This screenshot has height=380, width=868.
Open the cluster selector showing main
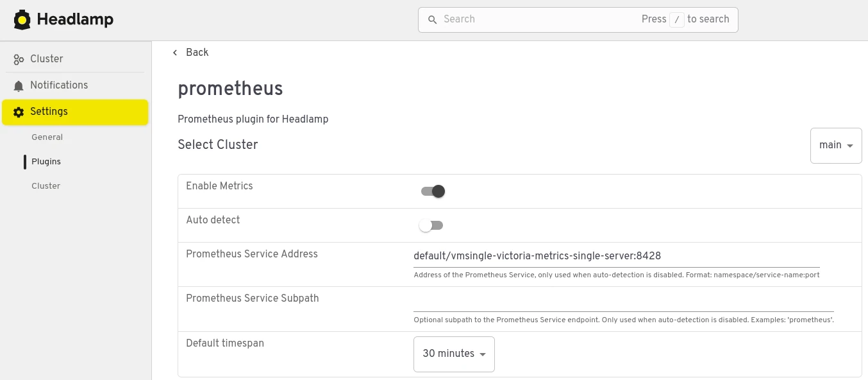(x=835, y=145)
